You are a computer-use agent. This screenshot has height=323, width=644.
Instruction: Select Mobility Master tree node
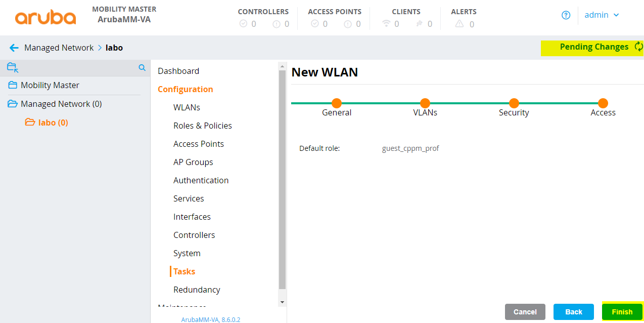click(50, 85)
